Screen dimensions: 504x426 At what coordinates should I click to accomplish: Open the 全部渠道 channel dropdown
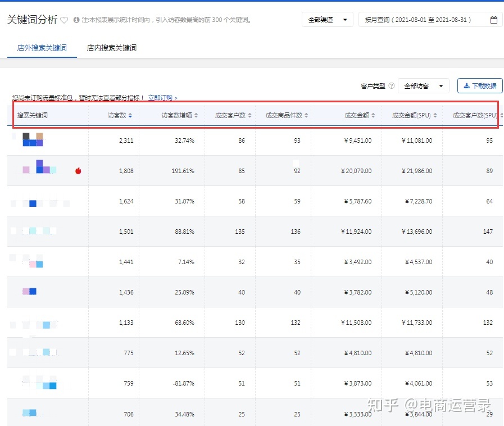[328, 20]
